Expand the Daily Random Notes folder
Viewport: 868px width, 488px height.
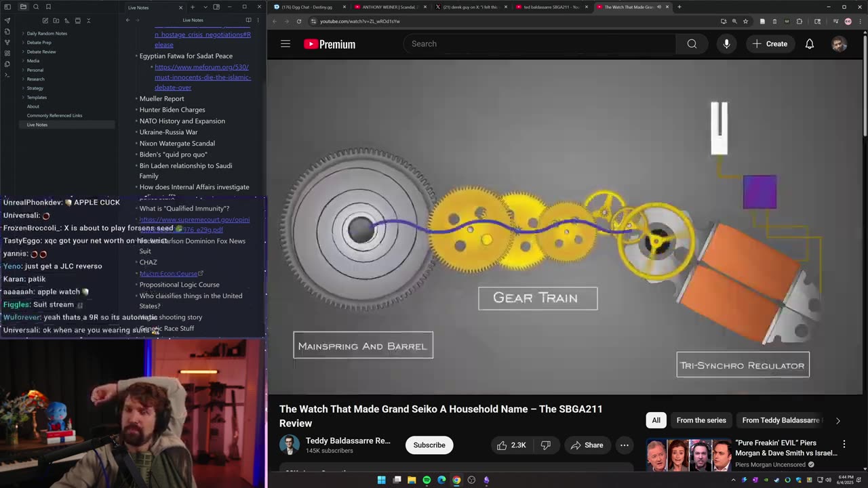coord(47,33)
